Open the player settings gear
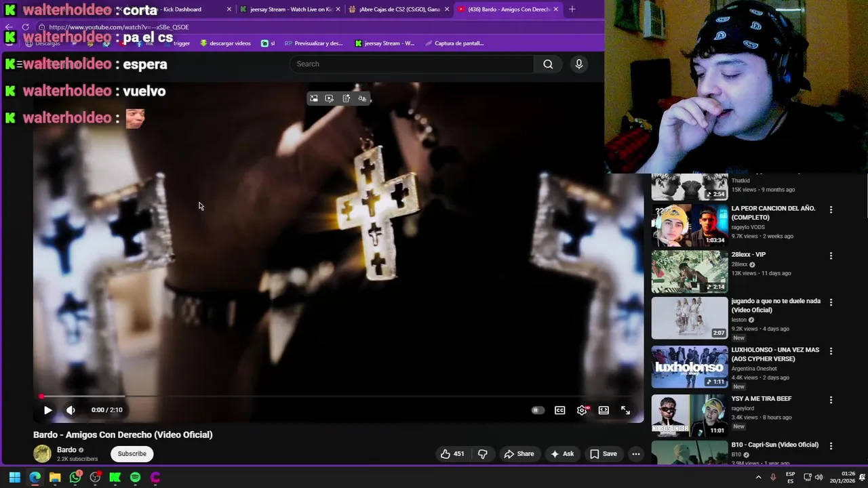This screenshot has height=488, width=868. 582,410
